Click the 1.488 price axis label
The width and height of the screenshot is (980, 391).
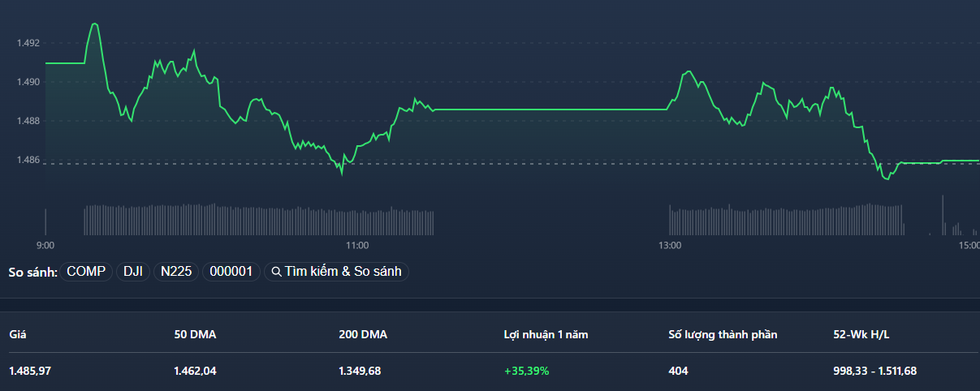(x=28, y=121)
